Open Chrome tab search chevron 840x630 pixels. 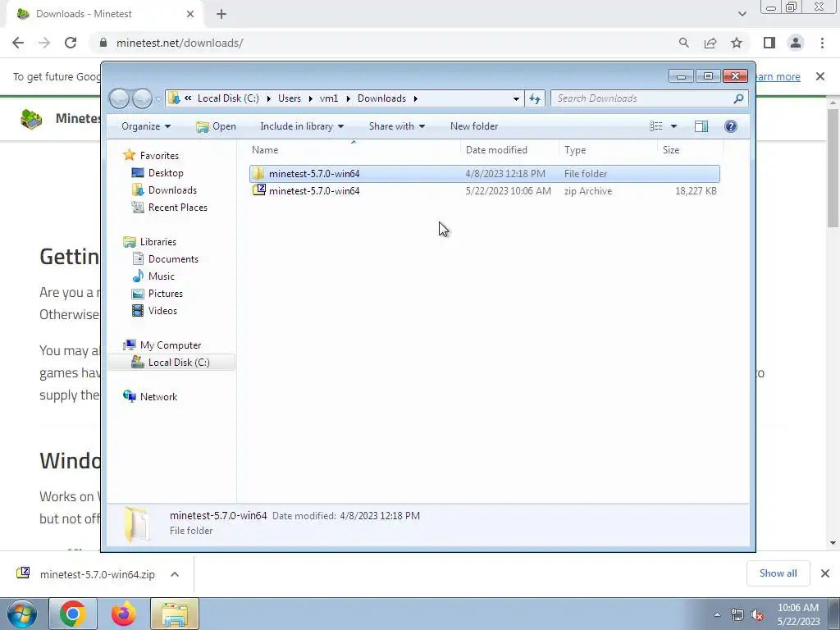[742, 14]
